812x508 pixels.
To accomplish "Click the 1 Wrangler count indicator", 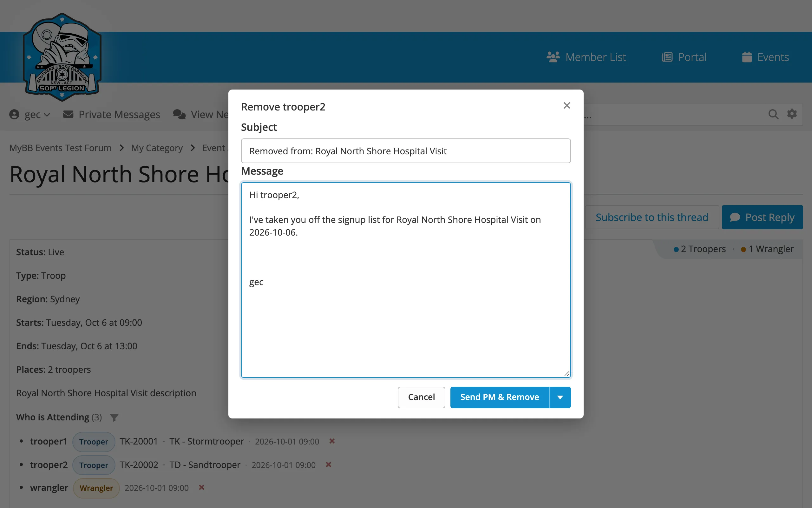I will [x=767, y=249].
